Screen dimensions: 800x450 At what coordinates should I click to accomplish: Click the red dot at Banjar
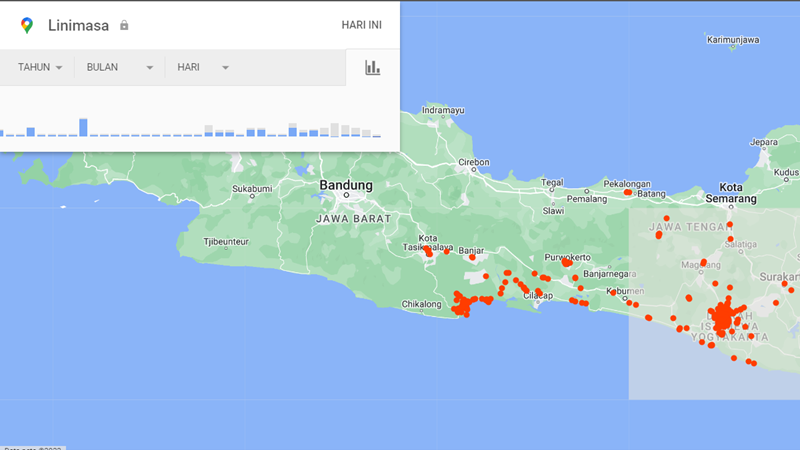tap(472, 258)
